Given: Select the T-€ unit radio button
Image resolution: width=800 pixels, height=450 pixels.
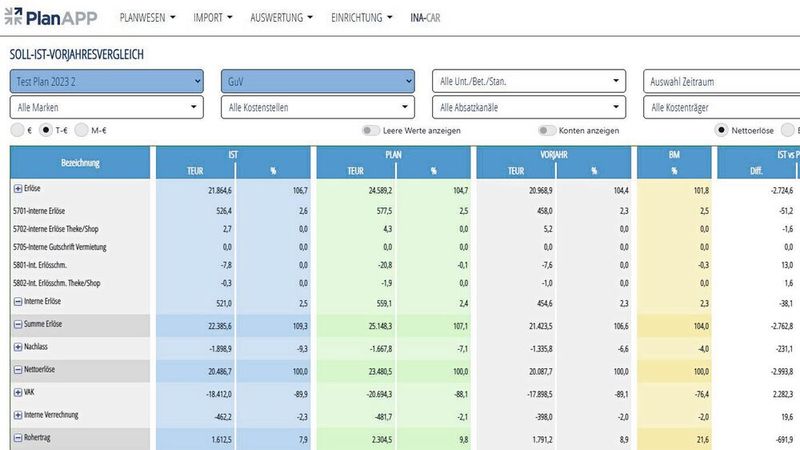Looking at the screenshot, I should click(x=46, y=130).
